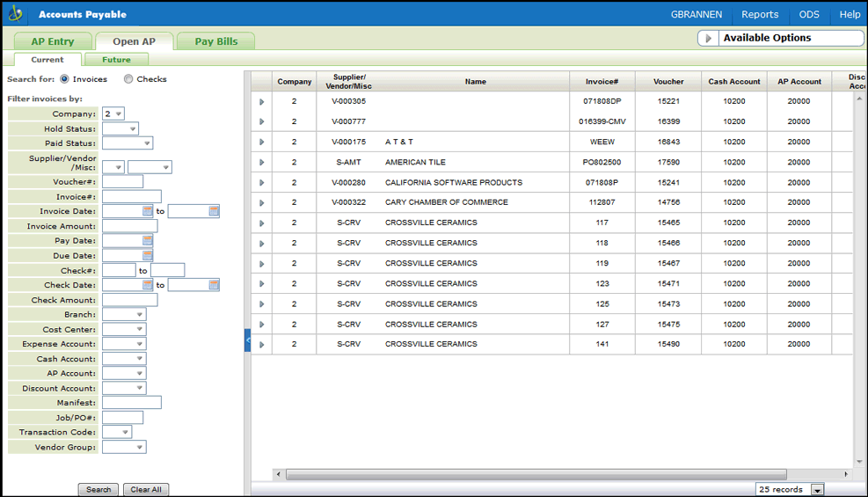
Task: Click the application logo in the header
Action: (x=15, y=14)
